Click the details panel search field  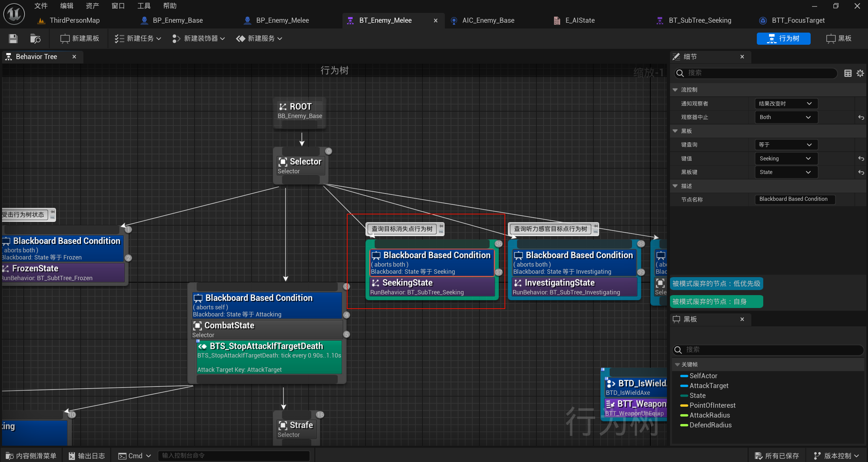click(759, 73)
